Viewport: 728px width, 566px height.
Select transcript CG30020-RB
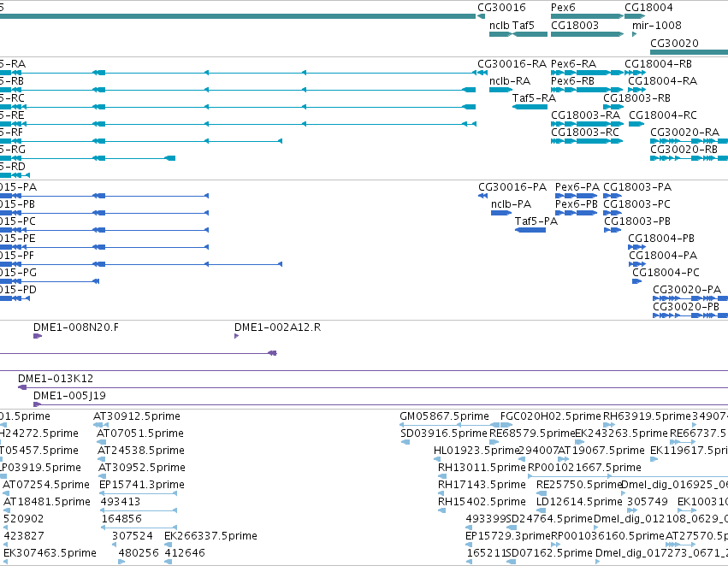point(684,150)
